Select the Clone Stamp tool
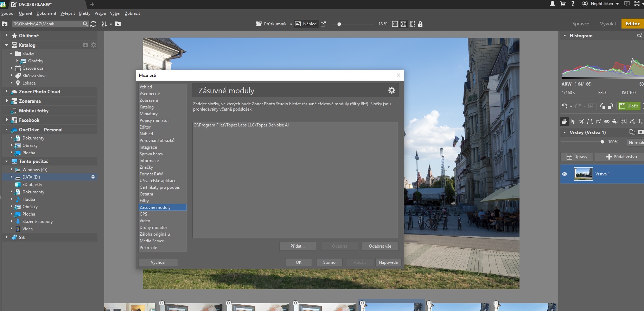644x311 pixels. [615, 122]
